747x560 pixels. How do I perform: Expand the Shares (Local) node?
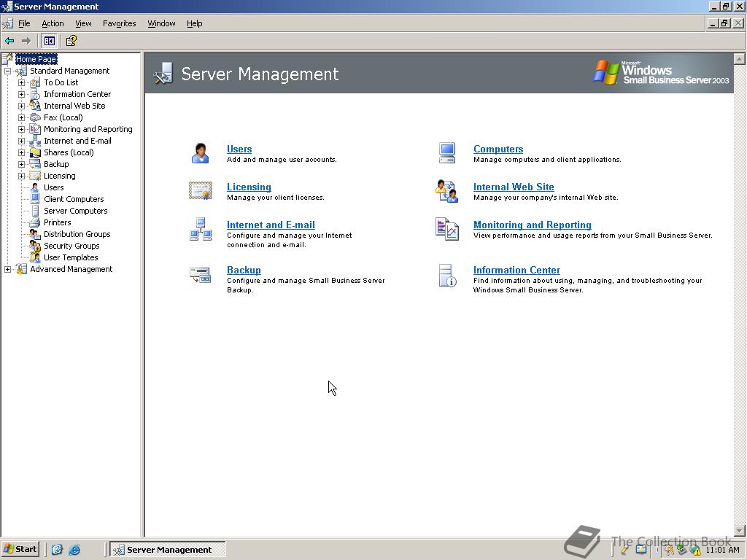pos(21,152)
